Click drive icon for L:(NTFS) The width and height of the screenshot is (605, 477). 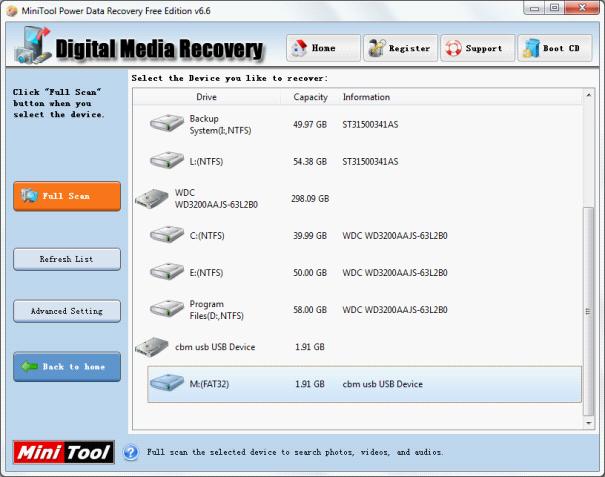click(x=167, y=161)
